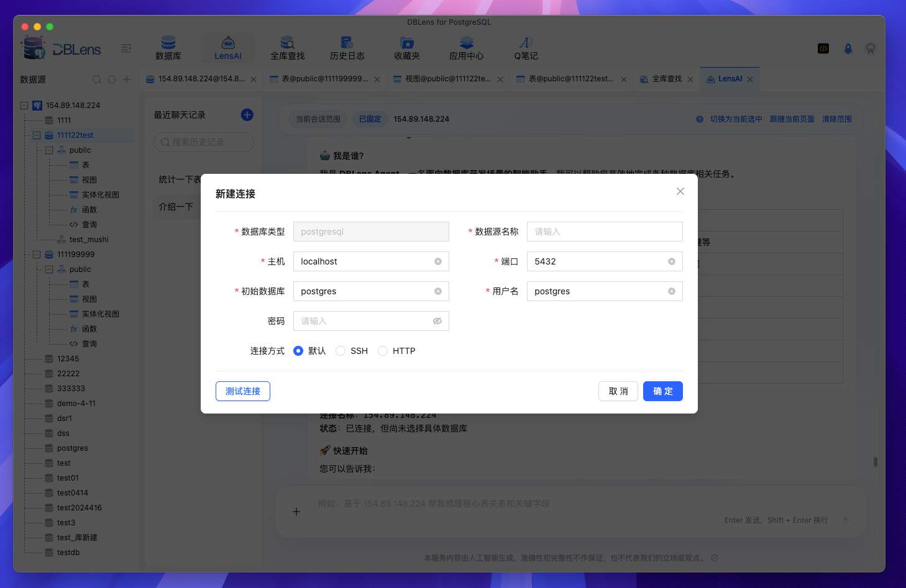Add a new data source with the plus icon

tap(127, 79)
